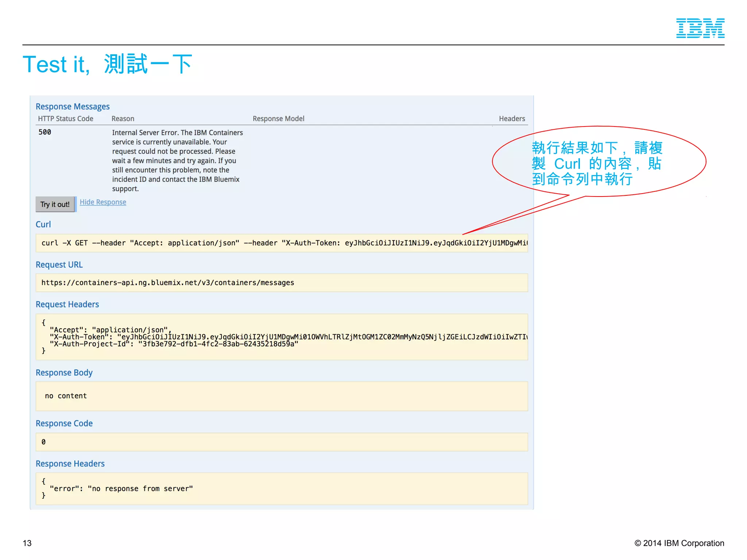Click the 'Request URL' section heading
747x560 pixels.
click(x=59, y=265)
